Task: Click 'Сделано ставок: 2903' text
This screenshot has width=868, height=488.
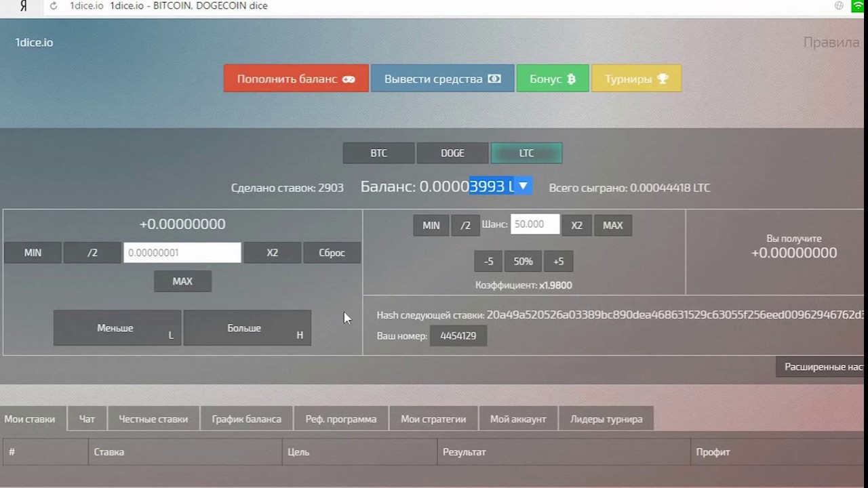Action: point(287,188)
